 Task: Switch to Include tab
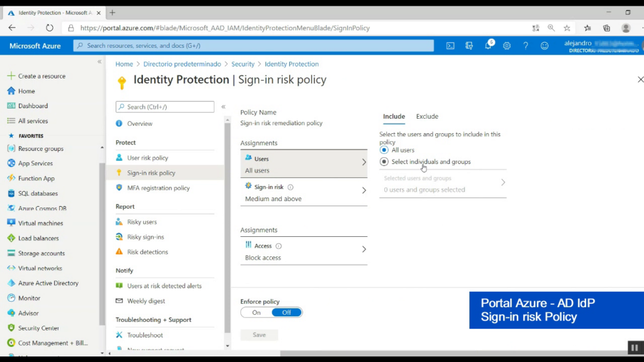pos(394,116)
